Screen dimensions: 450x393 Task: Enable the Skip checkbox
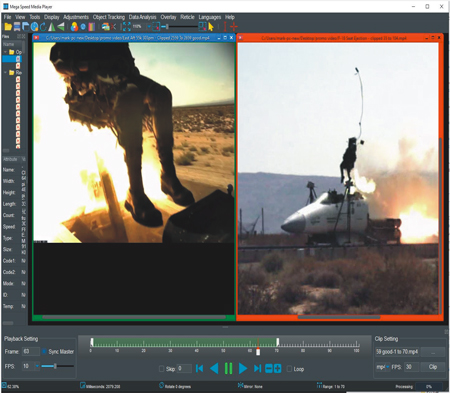pyautogui.click(x=162, y=369)
